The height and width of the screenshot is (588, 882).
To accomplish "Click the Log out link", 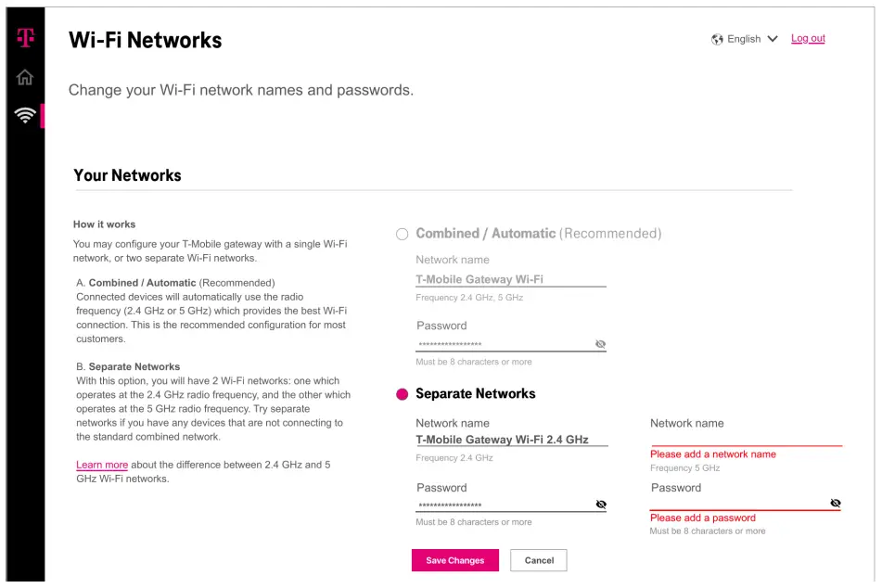I will [807, 39].
